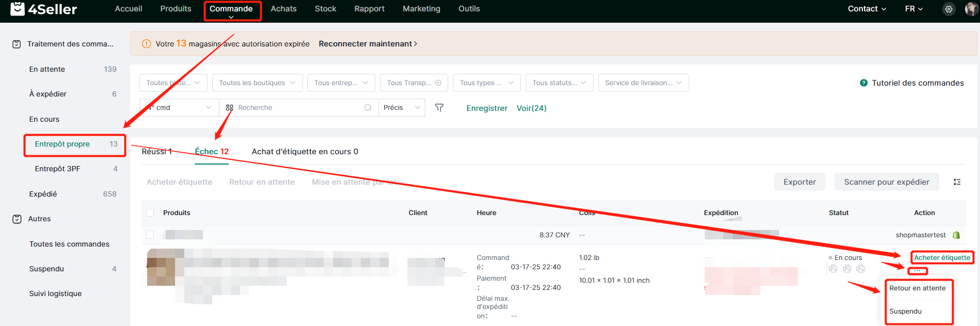Click the 4Seller logo icon

point(17,9)
